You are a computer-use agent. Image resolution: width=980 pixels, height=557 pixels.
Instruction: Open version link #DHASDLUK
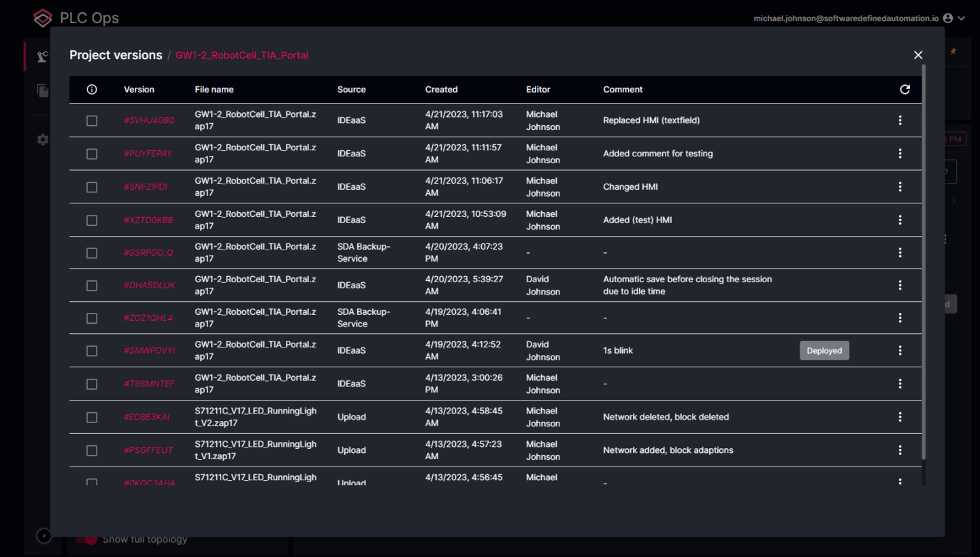(150, 286)
